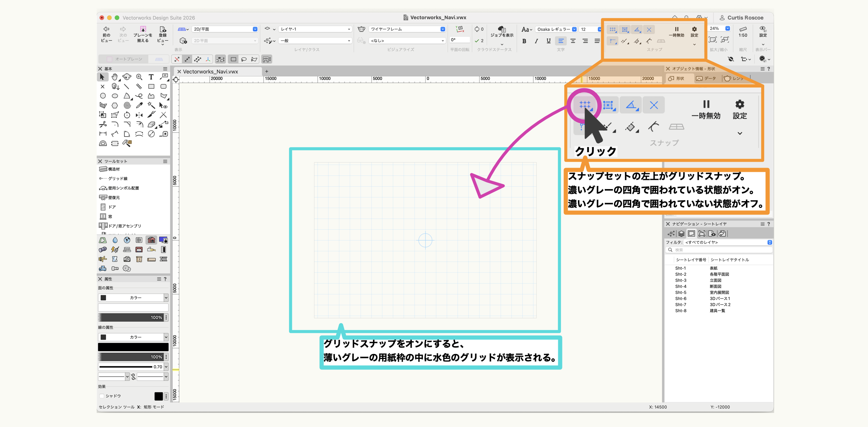Screen dimensions: 868x427
Task: Click the grid snap icon in toolbar
Action: 613,30
